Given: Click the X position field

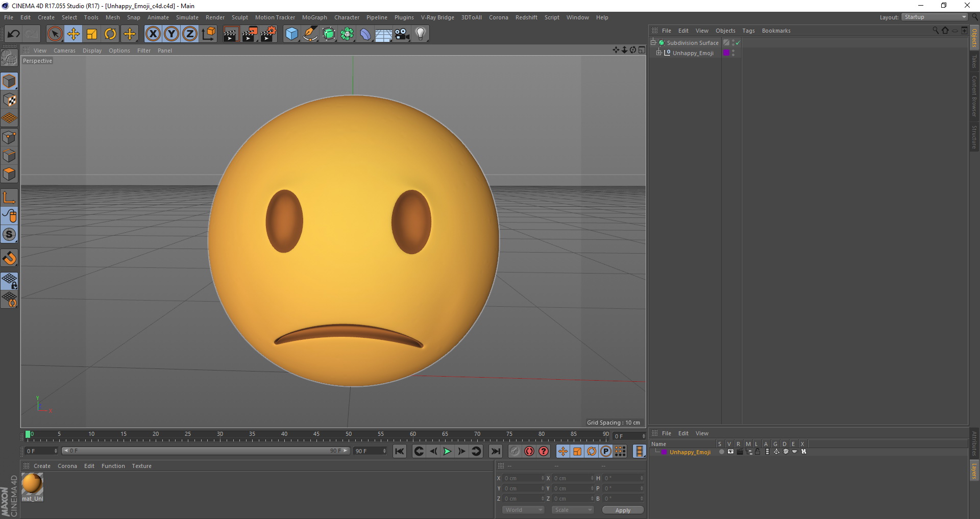Looking at the screenshot, I should click(x=524, y=478).
